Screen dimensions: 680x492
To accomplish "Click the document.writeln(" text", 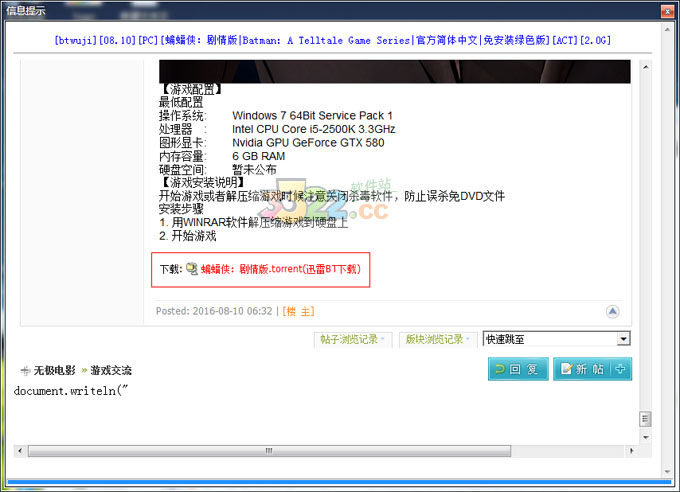I will pyautogui.click(x=71, y=391).
